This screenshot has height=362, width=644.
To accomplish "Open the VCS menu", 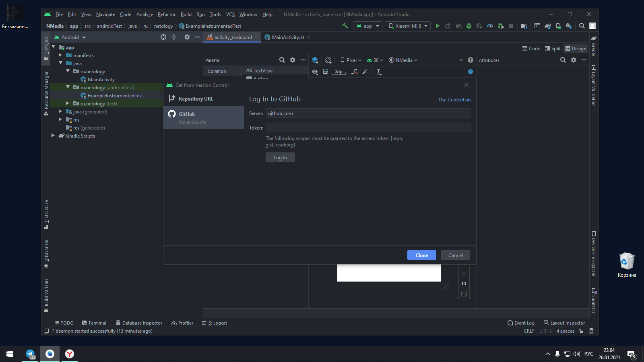I will pos(230,14).
